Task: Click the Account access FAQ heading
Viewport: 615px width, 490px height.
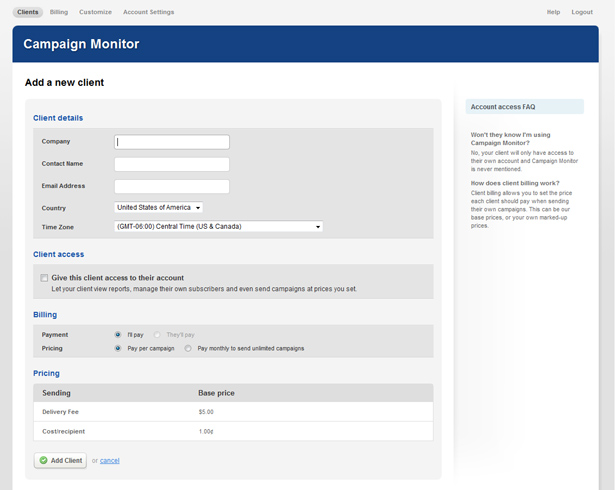Action: (x=503, y=107)
